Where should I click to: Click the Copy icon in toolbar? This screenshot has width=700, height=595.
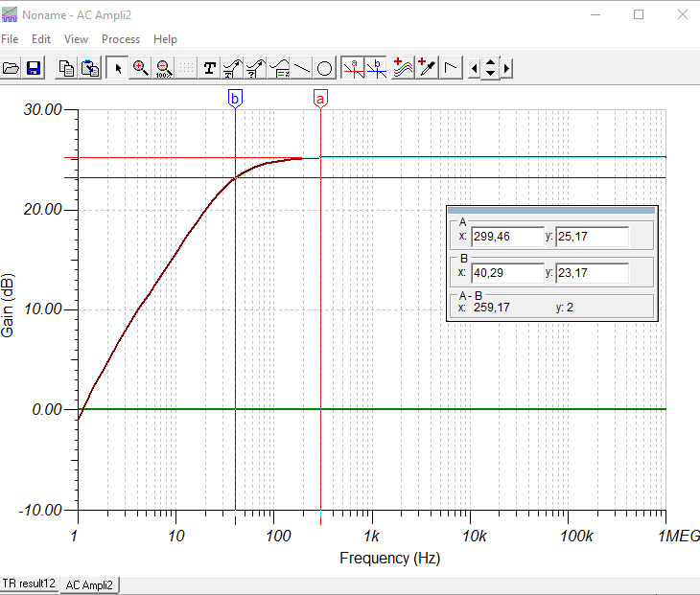coord(66,68)
